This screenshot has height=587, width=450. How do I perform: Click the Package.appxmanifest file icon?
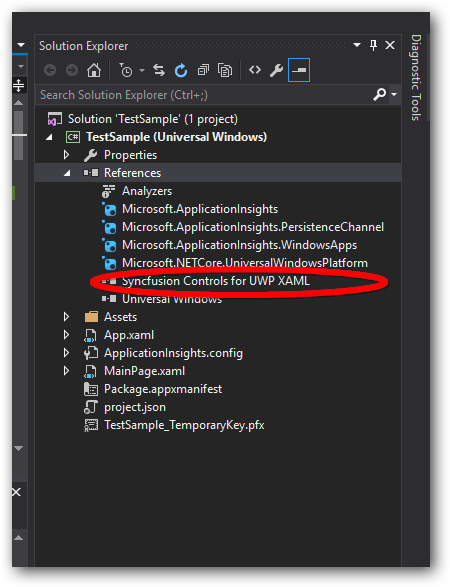[91, 389]
